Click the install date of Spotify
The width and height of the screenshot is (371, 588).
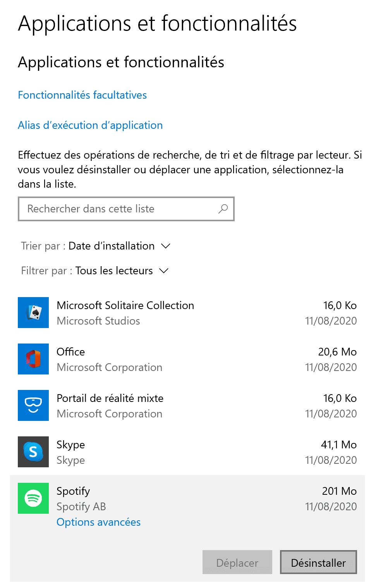tap(331, 507)
